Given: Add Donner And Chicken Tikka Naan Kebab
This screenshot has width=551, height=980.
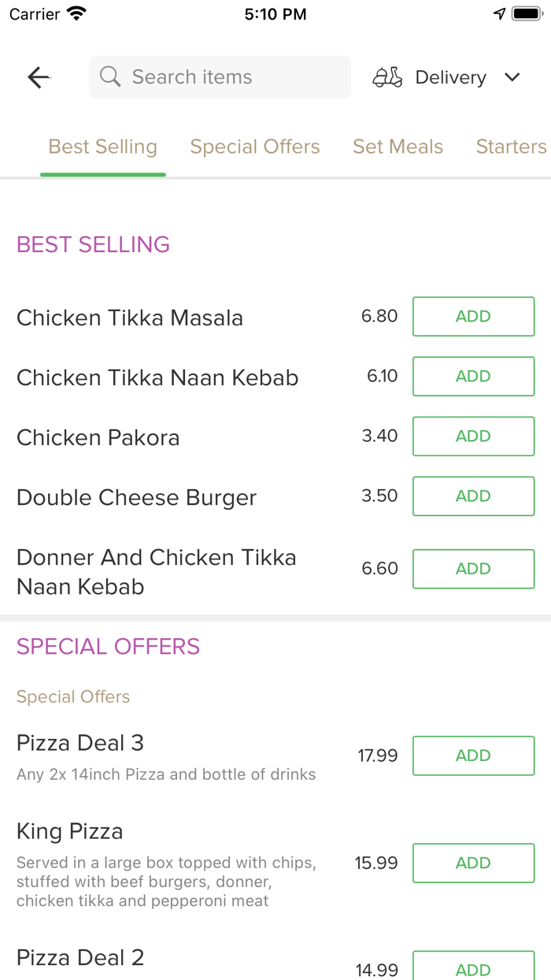Looking at the screenshot, I should (x=473, y=569).
